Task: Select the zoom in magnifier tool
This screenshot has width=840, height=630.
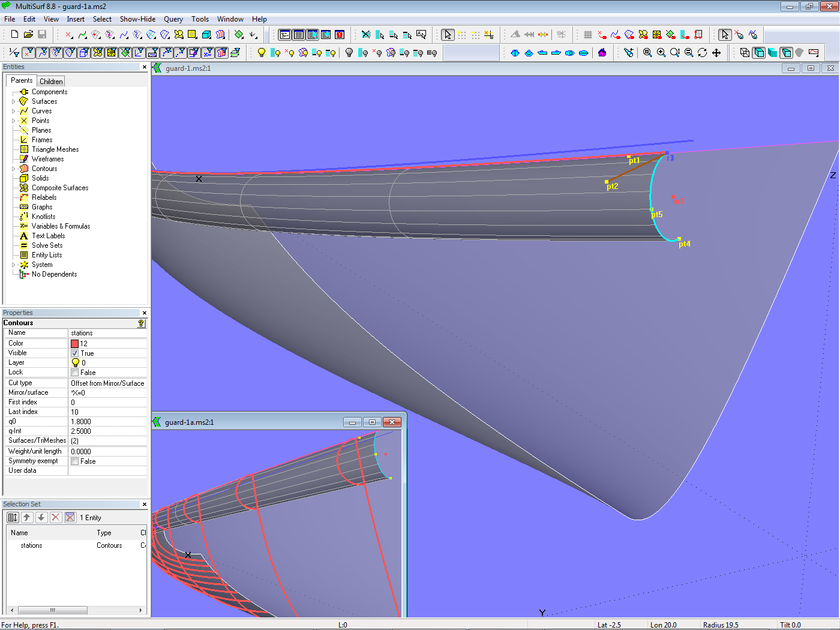Action: (x=661, y=53)
